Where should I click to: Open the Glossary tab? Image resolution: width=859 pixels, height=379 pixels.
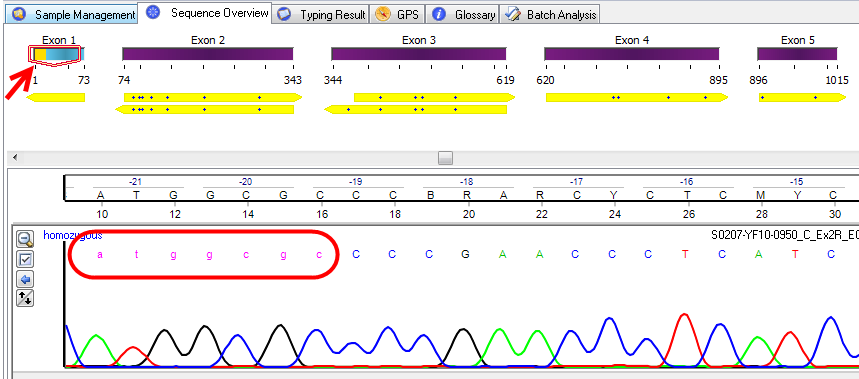click(463, 15)
